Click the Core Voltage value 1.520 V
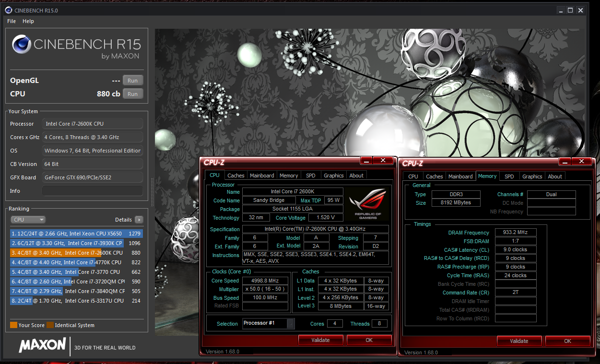The width and height of the screenshot is (600, 364). click(325, 218)
